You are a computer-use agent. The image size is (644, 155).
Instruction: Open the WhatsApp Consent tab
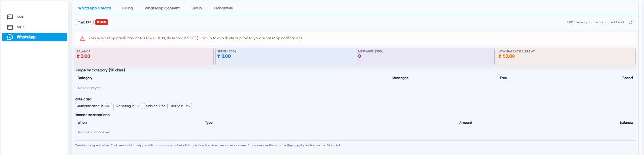162,8
